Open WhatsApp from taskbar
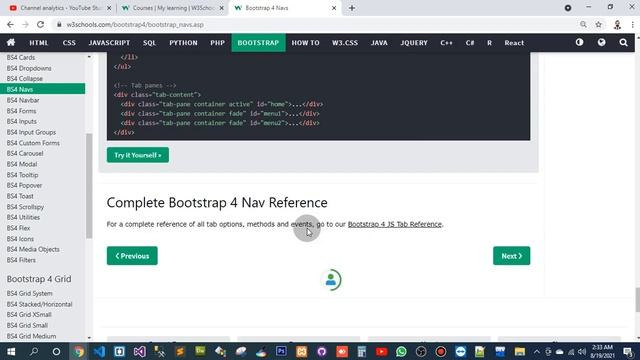This screenshot has height=360, width=640. pyautogui.click(x=401, y=351)
